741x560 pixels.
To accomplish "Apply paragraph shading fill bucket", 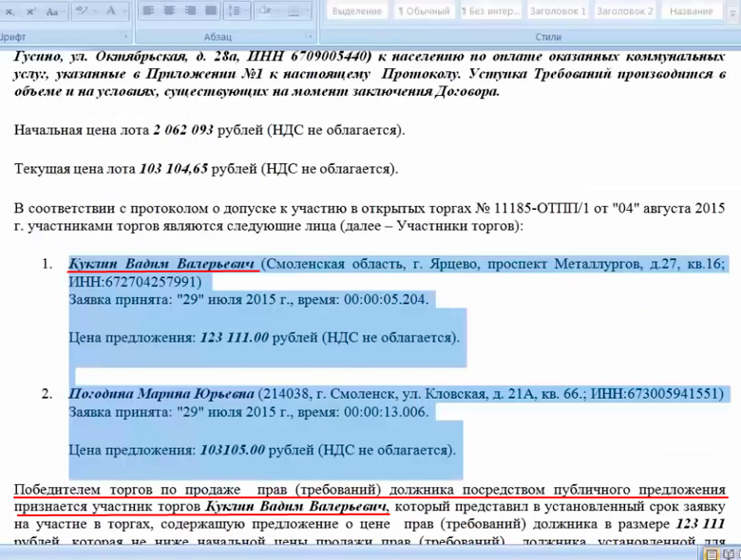I will tap(266, 10).
